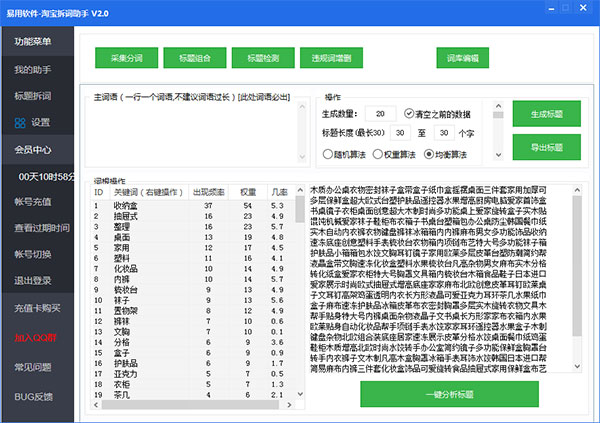Toggle the 清空之前的数据 checkbox
This screenshot has width=600, height=423.
409,113
